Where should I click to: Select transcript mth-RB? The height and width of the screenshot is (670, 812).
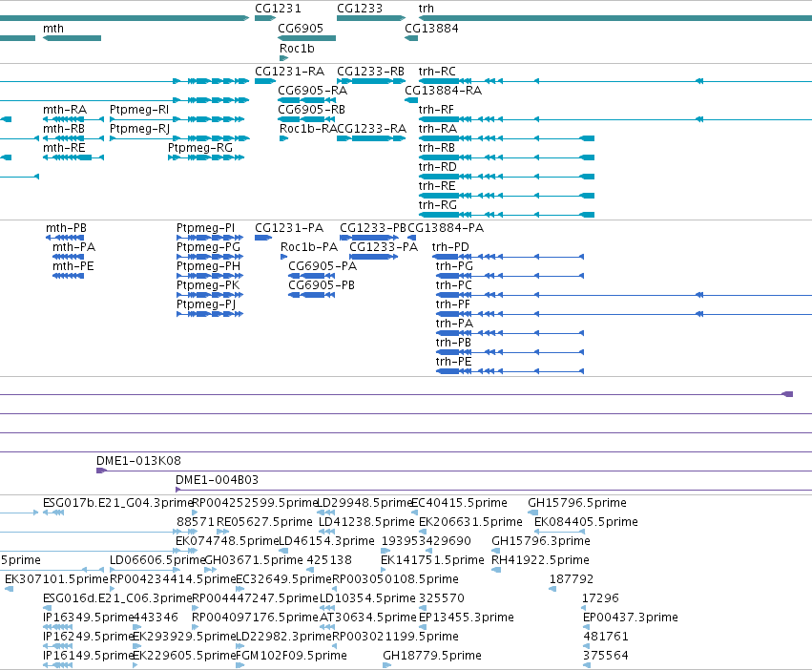pyautogui.click(x=73, y=138)
